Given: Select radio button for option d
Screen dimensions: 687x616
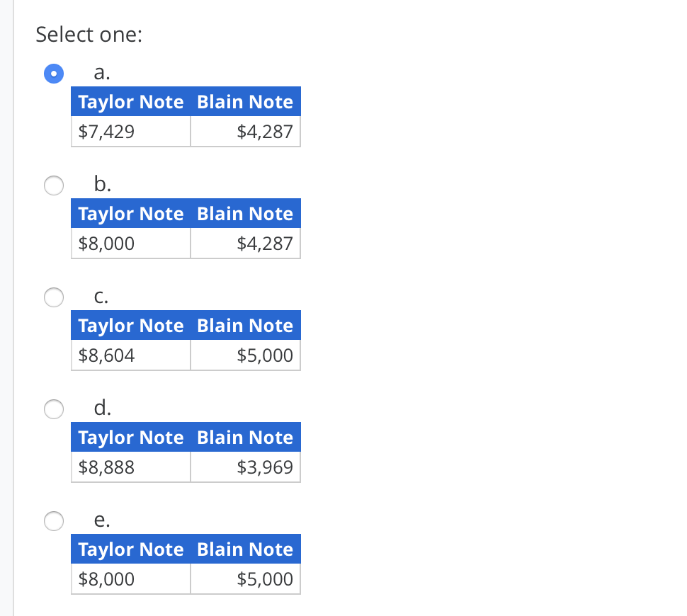Looking at the screenshot, I should [55, 409].
